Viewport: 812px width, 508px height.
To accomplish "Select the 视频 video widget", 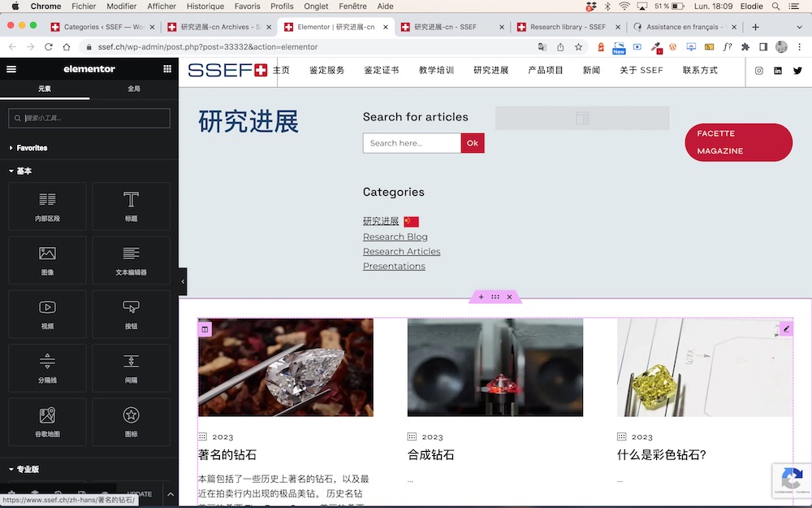I will point(48,314).
